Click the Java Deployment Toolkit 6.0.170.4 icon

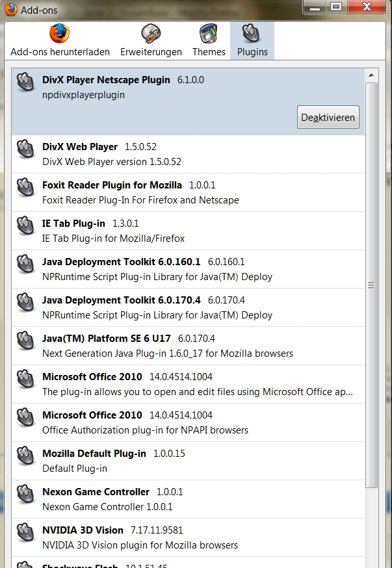[x=25, y=302]
